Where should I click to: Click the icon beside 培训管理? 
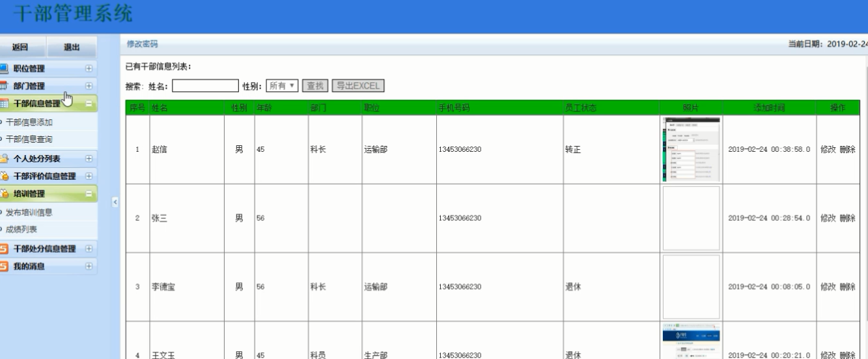click(5, 194)
